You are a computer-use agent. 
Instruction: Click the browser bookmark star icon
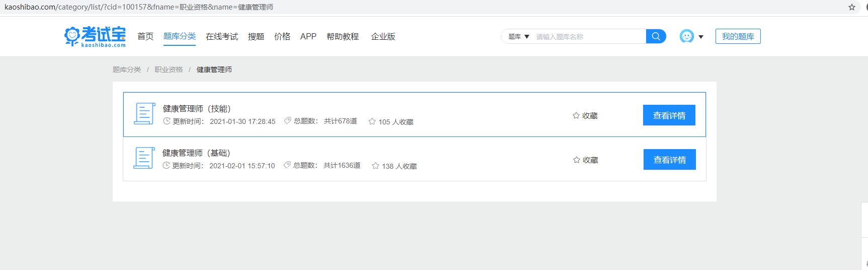[852, 7]
